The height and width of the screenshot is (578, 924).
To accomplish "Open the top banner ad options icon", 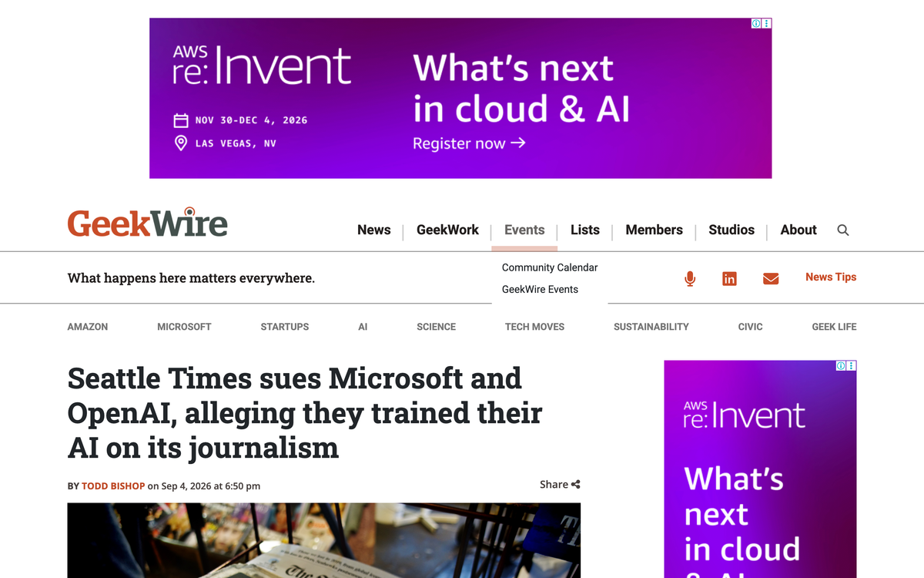I will tap(767, 24).
